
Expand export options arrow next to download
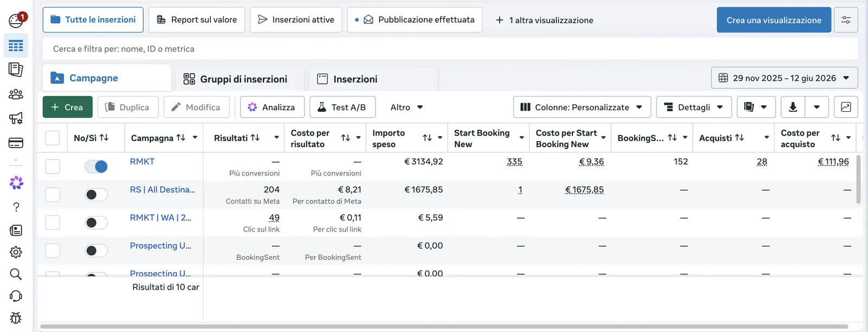816,107
